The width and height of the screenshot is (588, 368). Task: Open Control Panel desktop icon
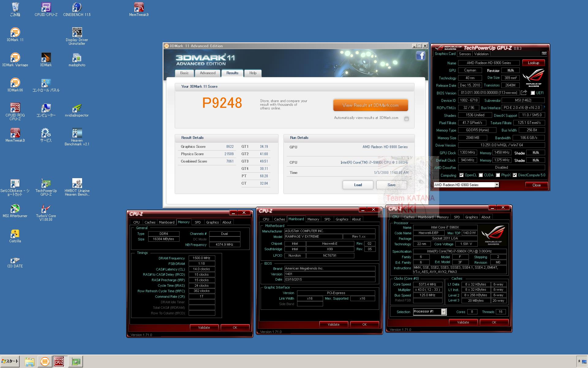pyautogui.click(x=46, y=85)
